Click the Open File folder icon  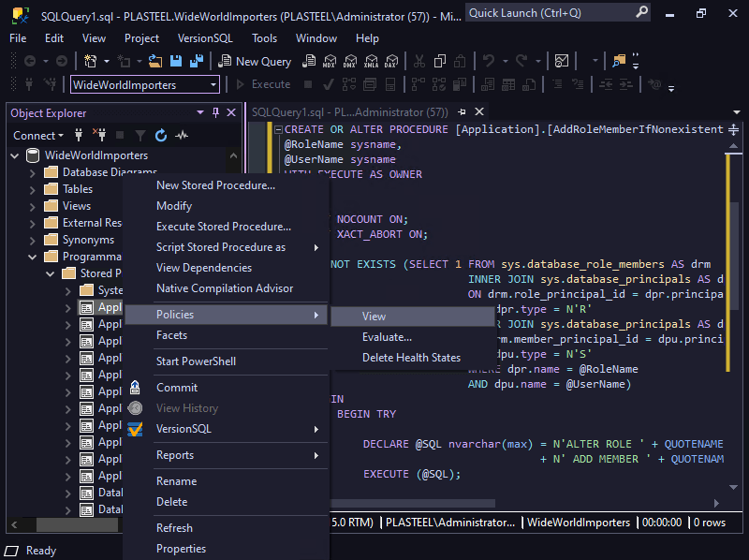[x=155, y=61]
